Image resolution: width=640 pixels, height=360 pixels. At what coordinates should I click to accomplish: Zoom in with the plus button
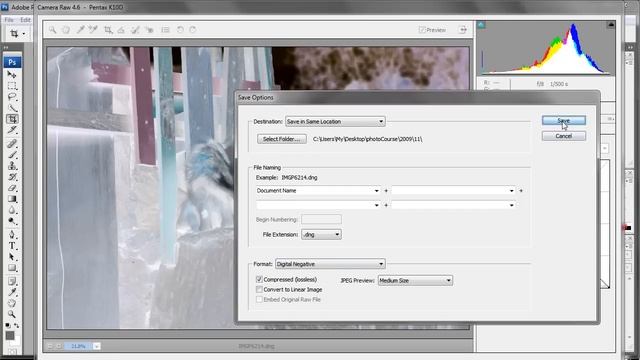click(59, 346)
